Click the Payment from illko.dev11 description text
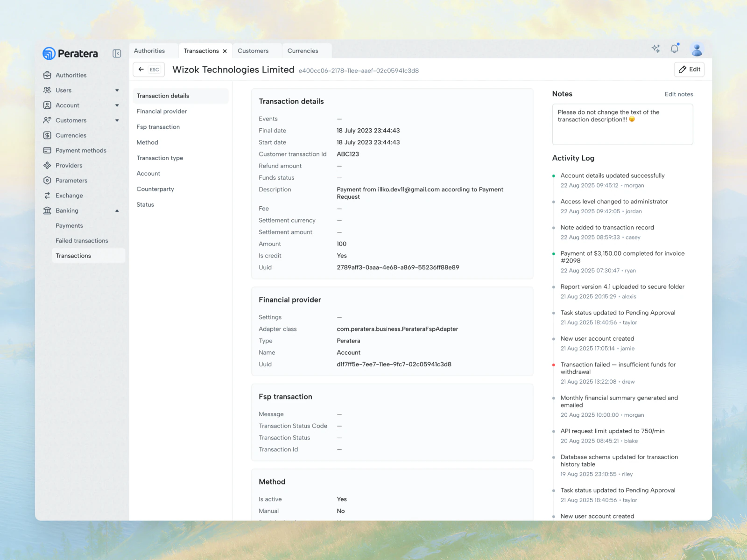Image resolution: width=747 pixels, height=560 pixels. coord(420,193)
